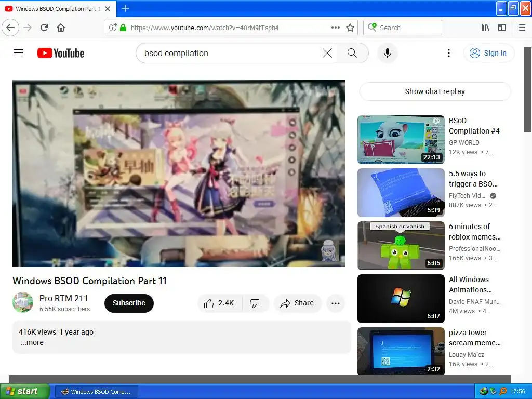Reload the page with the refresh icon

click(44, 28)
